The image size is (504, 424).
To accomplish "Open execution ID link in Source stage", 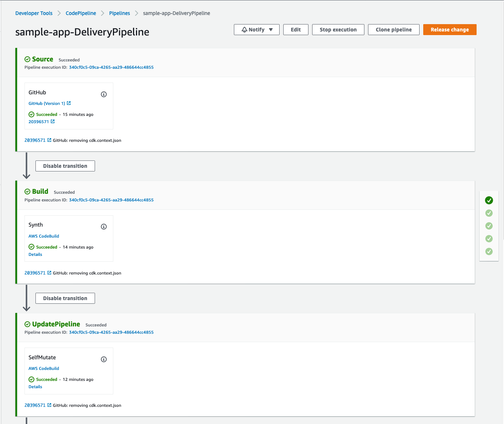I will coord(111,67).
